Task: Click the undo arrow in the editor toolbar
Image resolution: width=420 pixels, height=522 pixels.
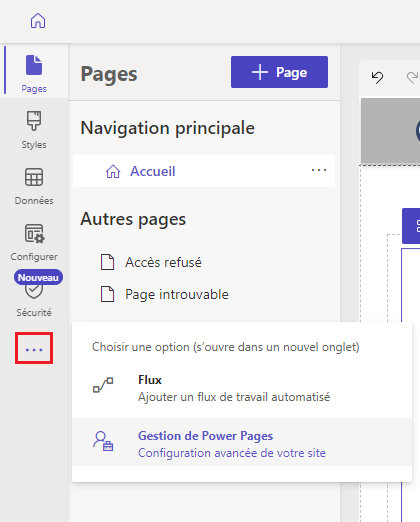Action: tap(377, 77)
